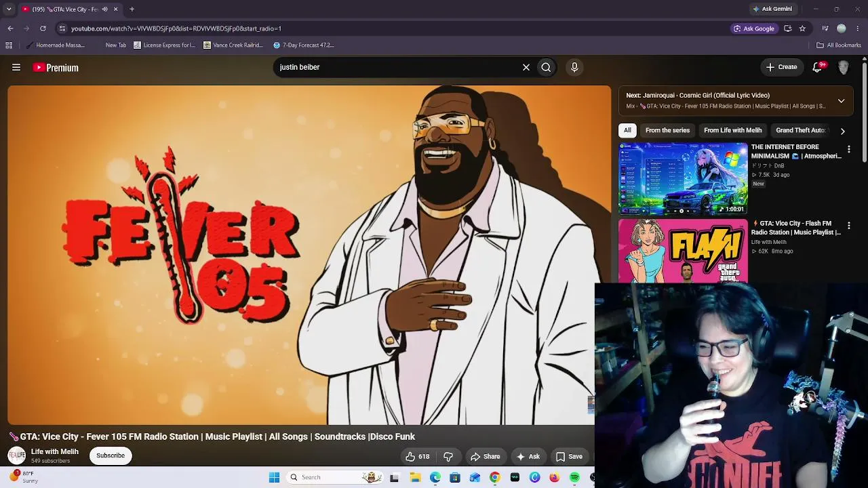Open the 7-Day Forecast bookmark
This screenshot has height=488, width=868.
click(304, 45)
